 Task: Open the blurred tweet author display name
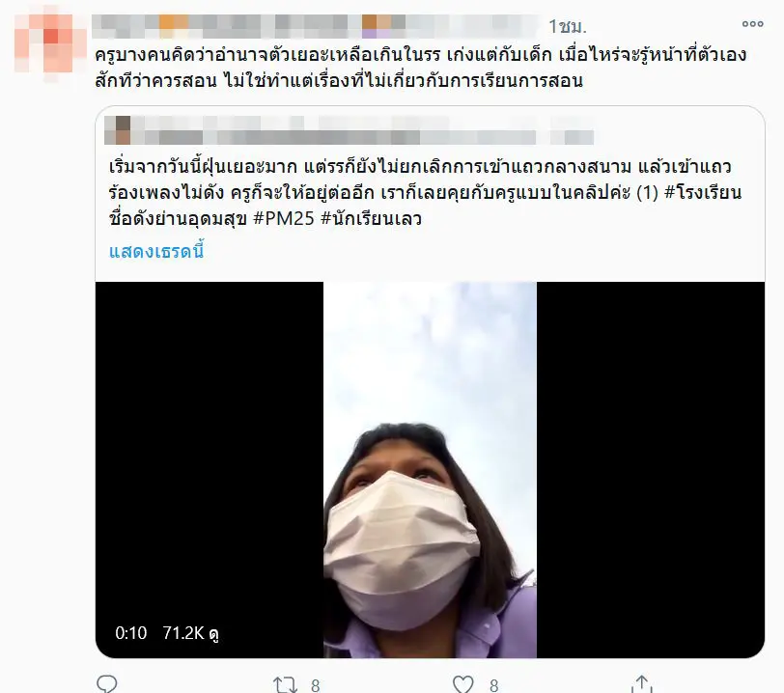point(315,26)
